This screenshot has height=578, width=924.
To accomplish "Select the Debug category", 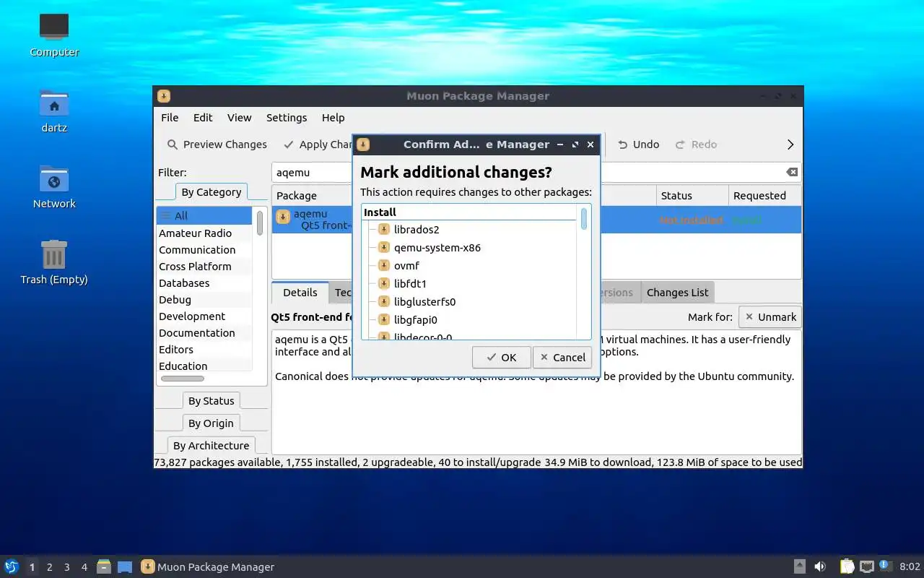I will [x=204, y=300].
